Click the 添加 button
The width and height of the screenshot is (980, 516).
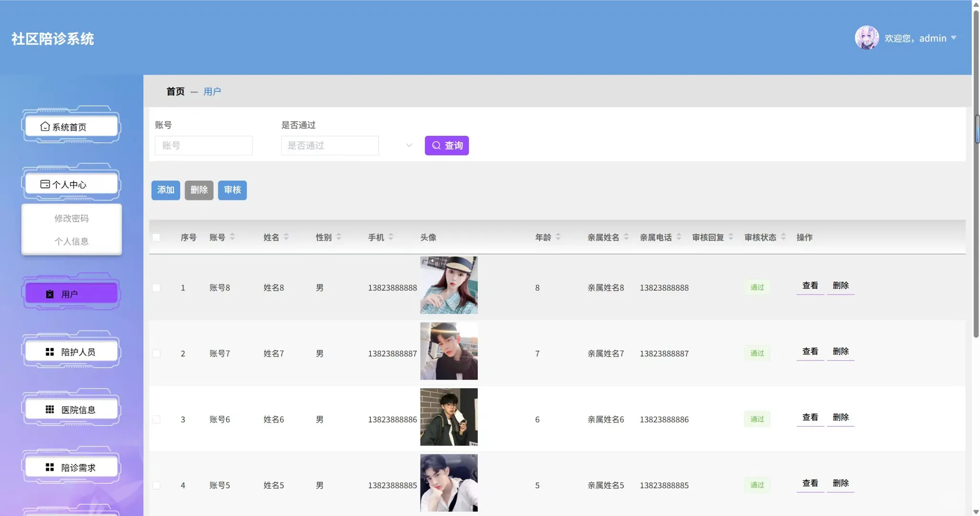coord(165,190)
